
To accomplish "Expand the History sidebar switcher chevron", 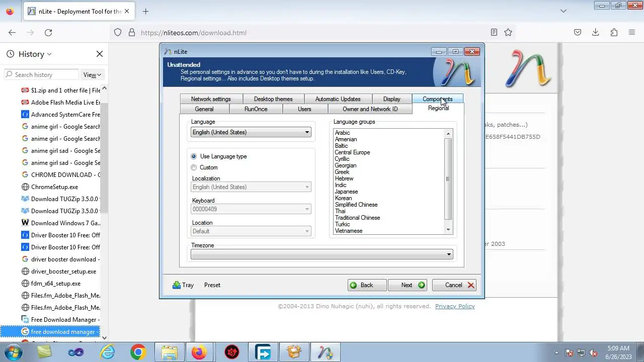I will pos(49,54).
